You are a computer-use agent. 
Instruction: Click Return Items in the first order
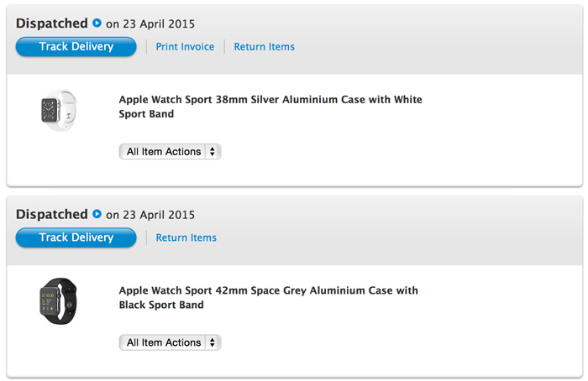[265, 47]
